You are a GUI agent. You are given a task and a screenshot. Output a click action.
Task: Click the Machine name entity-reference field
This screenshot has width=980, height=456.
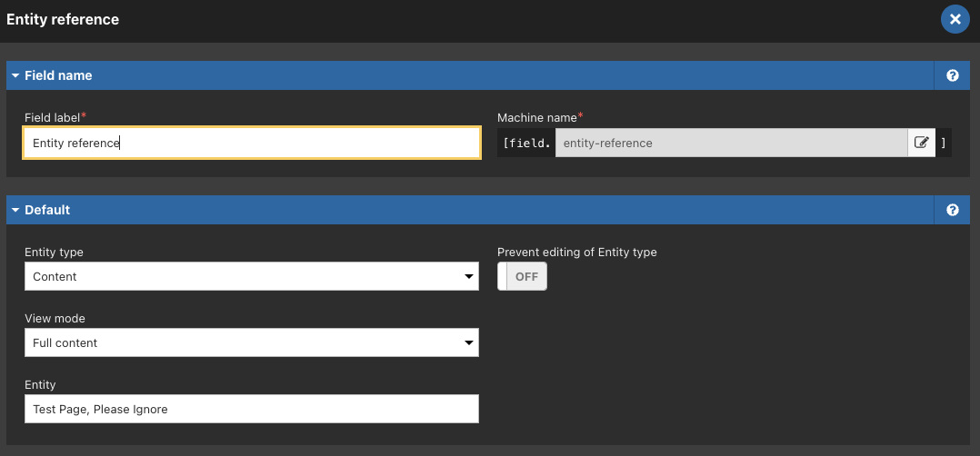[x=731, y=143]
